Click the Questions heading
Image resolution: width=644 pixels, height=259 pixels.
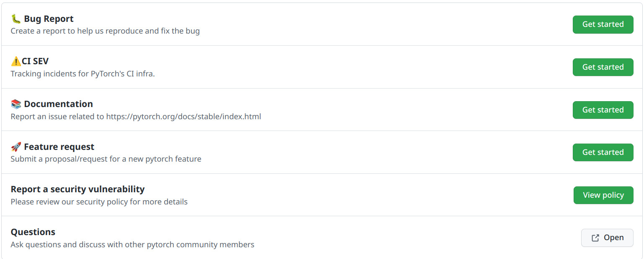pos(33,232)
